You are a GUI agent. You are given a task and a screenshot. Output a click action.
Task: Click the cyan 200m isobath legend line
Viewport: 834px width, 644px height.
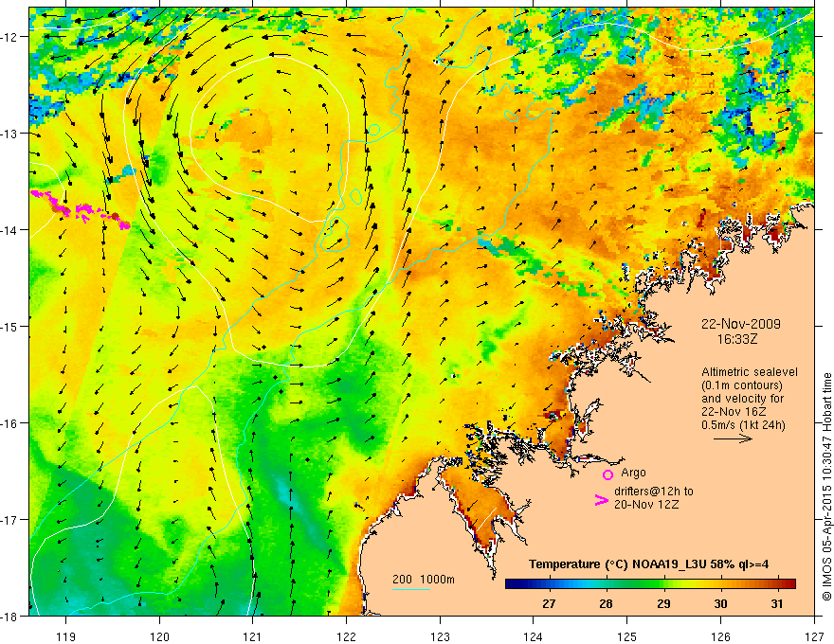(x=411, y=589)
